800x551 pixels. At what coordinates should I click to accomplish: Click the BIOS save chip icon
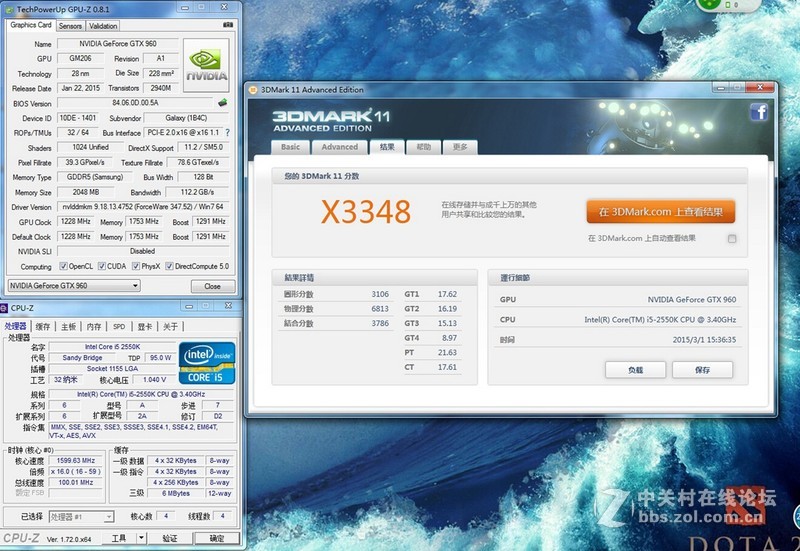[222, 103]
